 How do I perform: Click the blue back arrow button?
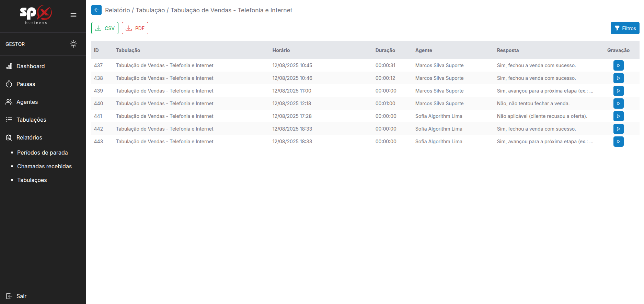[96, 10]
